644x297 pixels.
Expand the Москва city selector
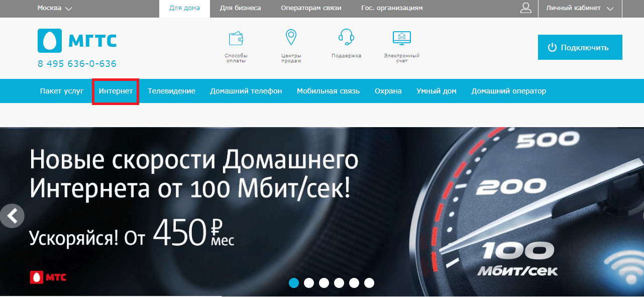coord(55,8)
